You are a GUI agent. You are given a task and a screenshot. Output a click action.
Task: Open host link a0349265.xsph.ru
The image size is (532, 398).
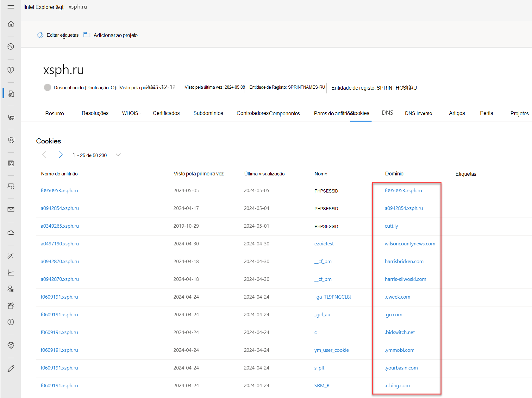[60, 226]
